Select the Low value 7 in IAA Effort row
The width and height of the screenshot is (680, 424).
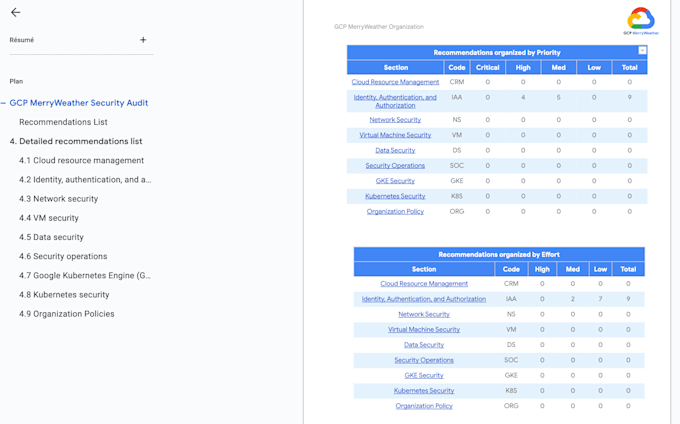(x=600, y=299)
